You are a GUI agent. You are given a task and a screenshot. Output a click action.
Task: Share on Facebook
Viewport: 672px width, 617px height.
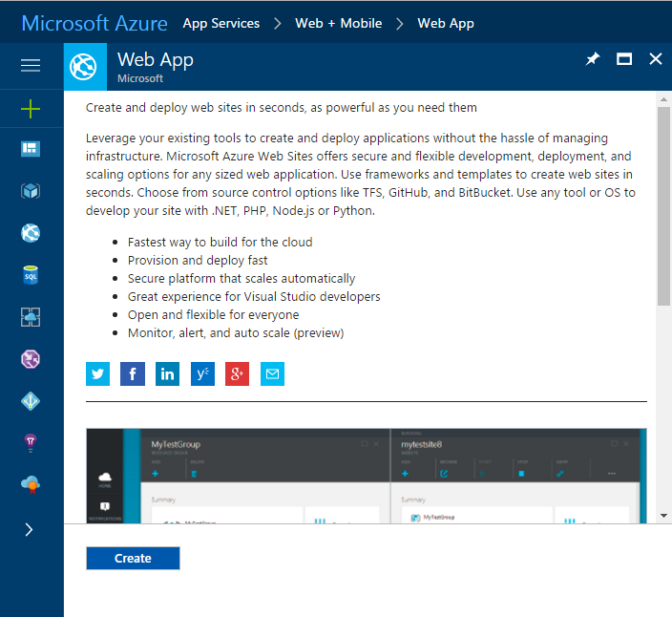(133, 373)
